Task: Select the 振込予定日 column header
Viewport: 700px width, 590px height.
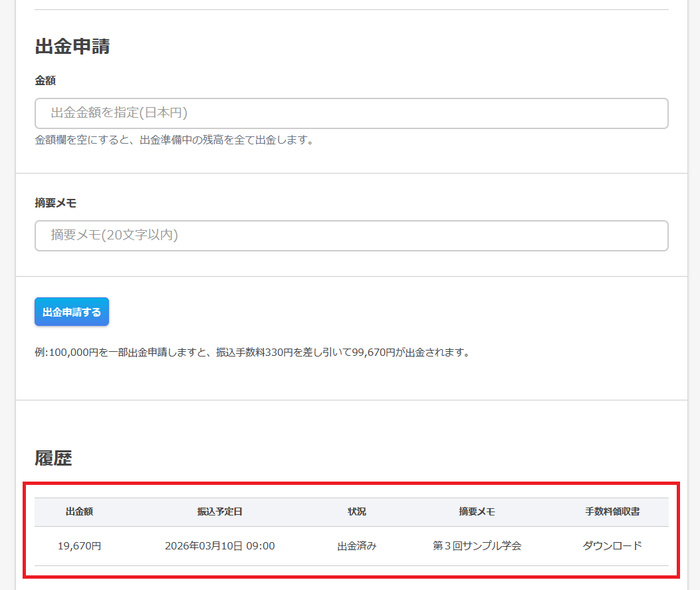Action: click(219, 512)
